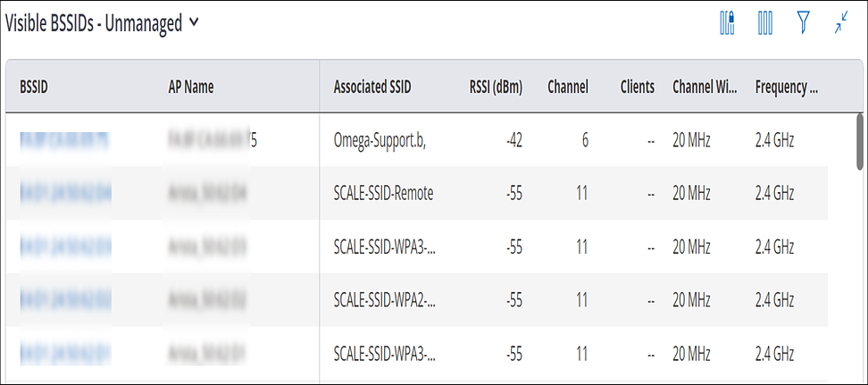Click the truncated Frequency ... column header
This screenshot has width=868, height=385.
(787, 87)
